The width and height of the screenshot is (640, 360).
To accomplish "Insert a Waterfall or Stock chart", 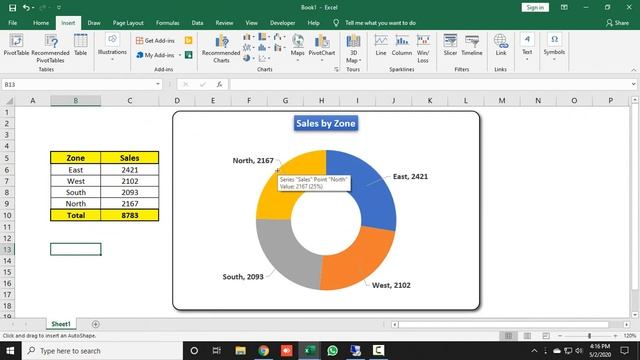I will [x=279, y=37].
